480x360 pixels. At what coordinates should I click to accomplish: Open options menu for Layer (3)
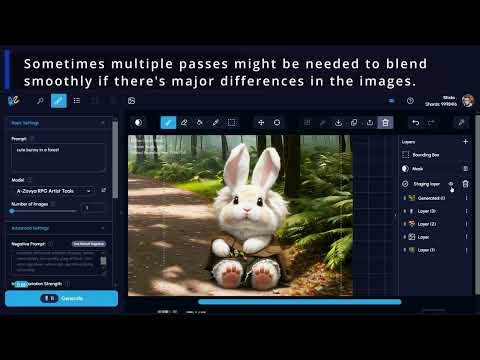click(x=466, y=211)
